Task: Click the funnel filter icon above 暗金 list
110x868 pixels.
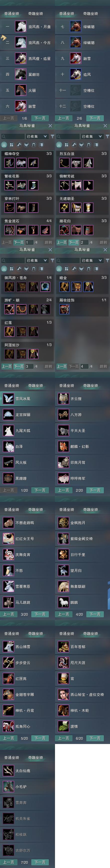Action: pos(107,260)
